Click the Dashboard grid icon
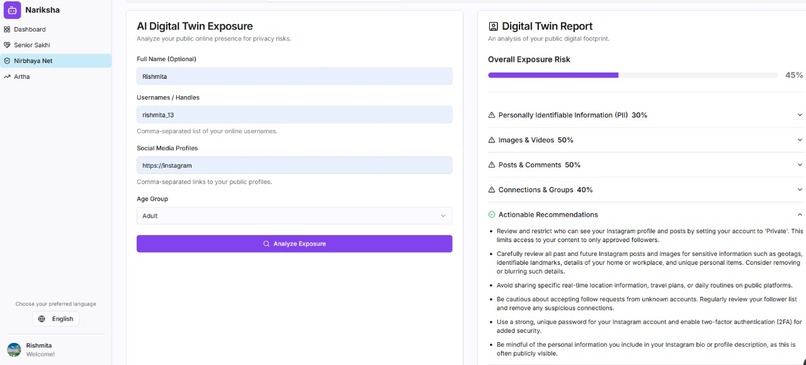 [7, 29]
